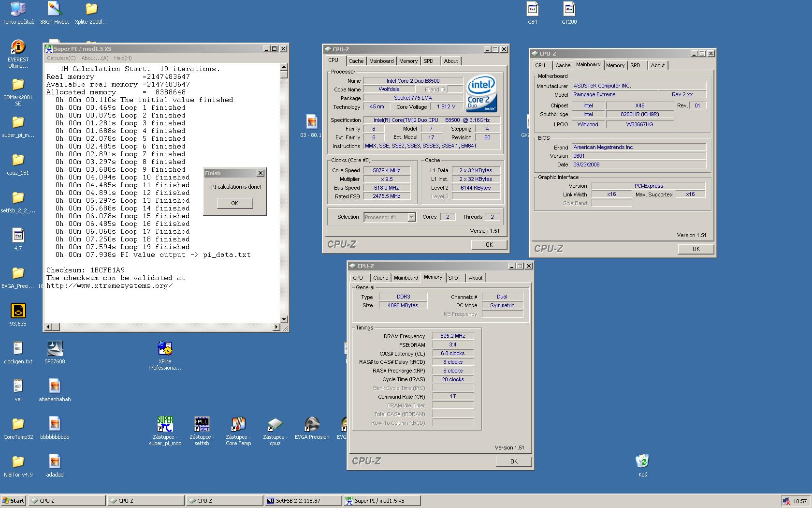Select Mainboard tab in CPU CPU-Z window
The width and height of the screenshot is (812, 508).
click(381, 61)
